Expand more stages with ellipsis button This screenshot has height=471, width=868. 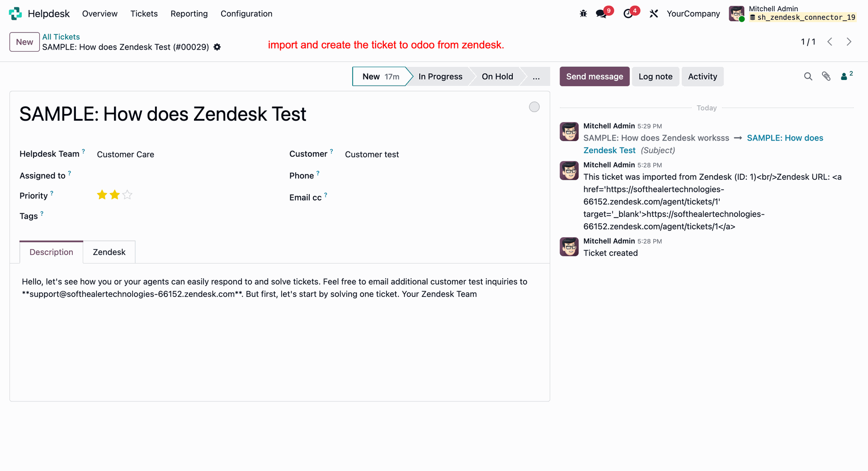pyautogui.click(x=536, y=76)
